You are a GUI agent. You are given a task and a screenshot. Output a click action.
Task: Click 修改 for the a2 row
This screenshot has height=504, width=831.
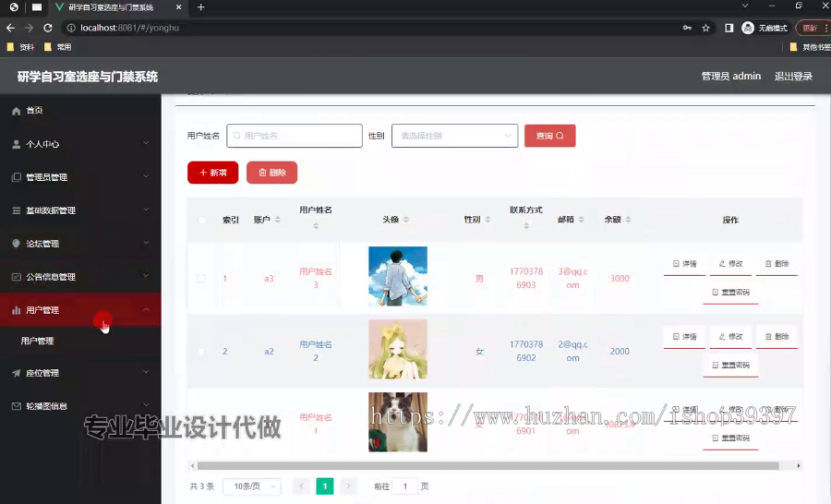point(731,337)
